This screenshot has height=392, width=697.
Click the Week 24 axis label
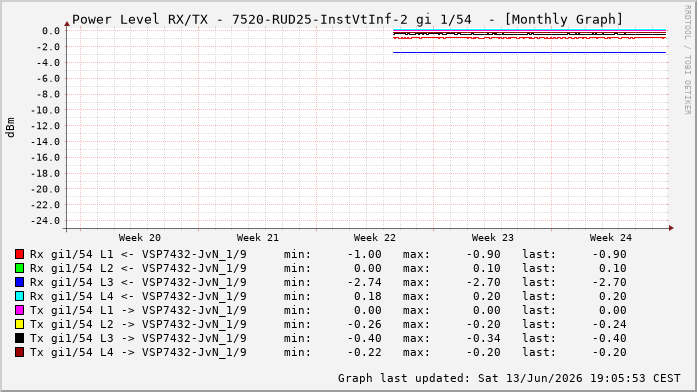tap(611, 238)
